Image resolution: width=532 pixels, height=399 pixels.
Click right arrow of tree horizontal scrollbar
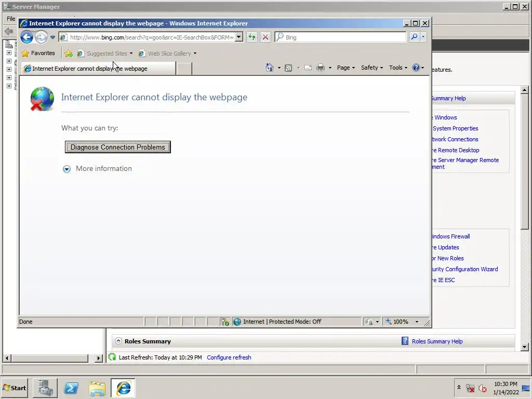pos(98,358)
